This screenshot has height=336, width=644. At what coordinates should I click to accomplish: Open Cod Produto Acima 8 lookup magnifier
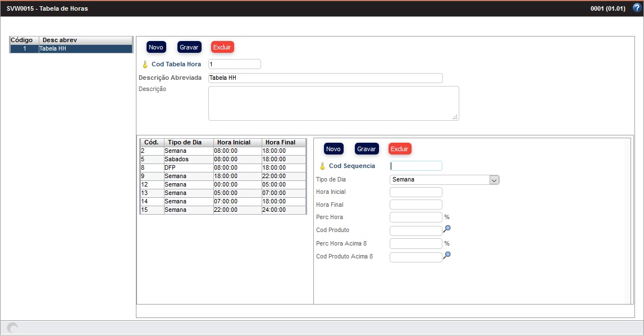coord(447,256)
